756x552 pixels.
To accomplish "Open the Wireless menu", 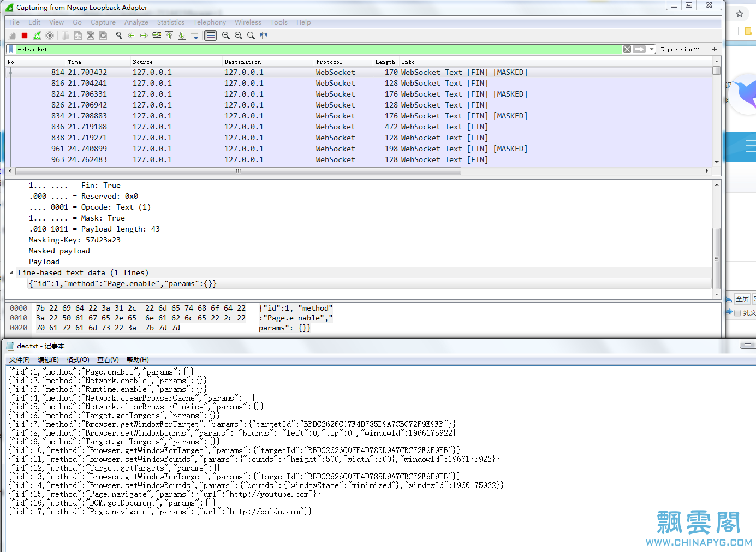I will click(248, 22).
